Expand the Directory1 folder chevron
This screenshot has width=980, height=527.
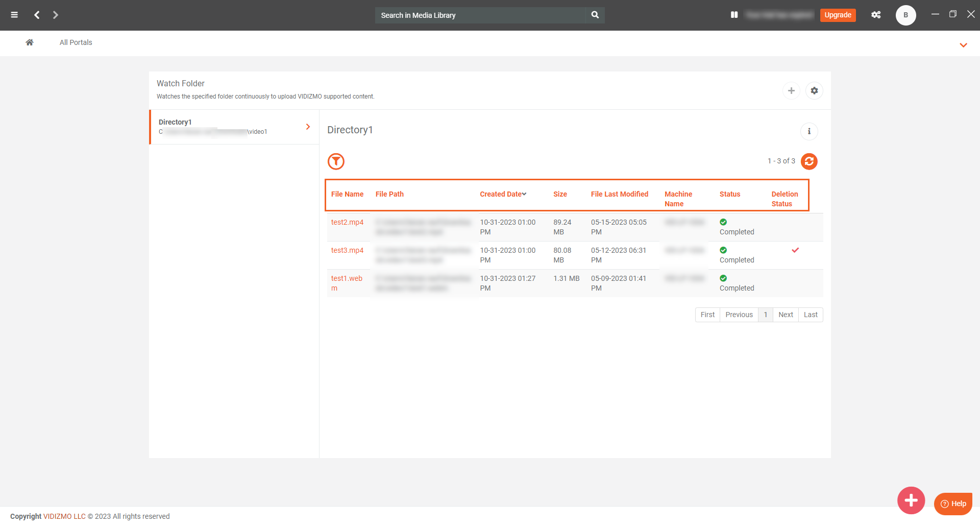[x=308, y=127]
